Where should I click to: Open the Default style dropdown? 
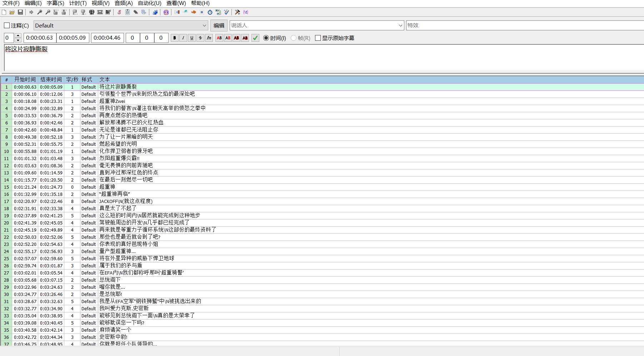[x=121, y=25]
